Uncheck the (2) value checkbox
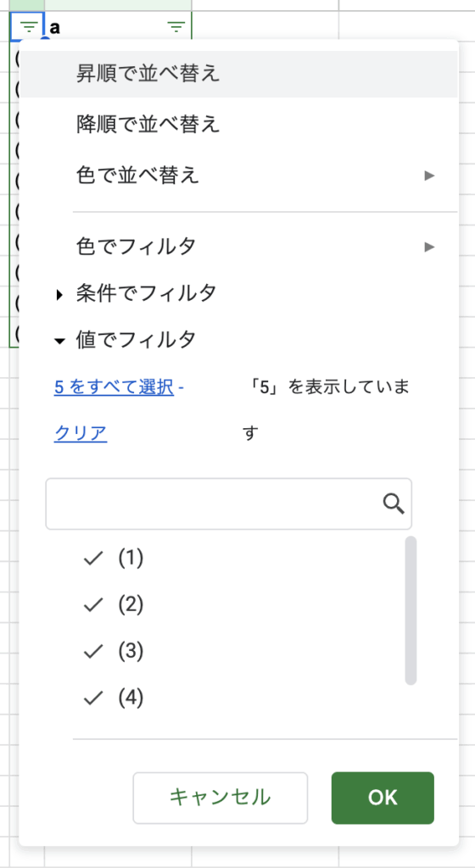The image size is (475, 868). 93,605
